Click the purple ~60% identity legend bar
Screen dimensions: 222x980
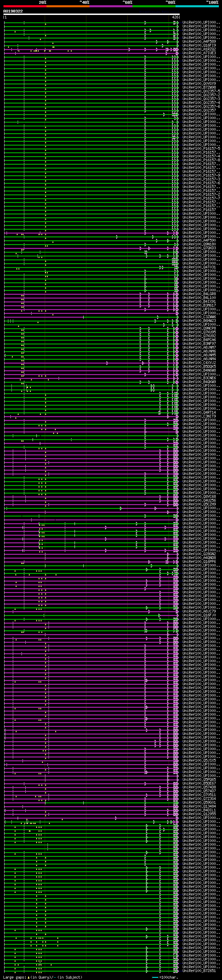point(111,6)
